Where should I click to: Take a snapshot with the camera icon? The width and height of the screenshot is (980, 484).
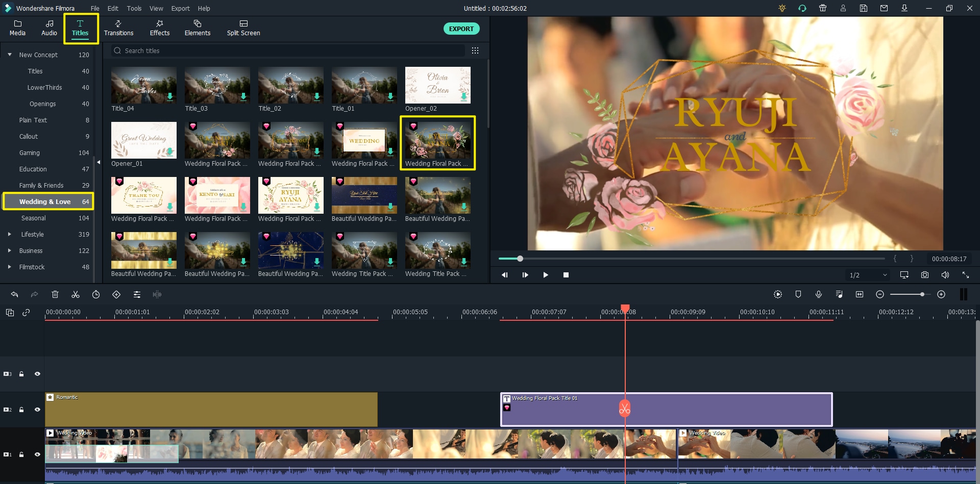tap(925, 275)
